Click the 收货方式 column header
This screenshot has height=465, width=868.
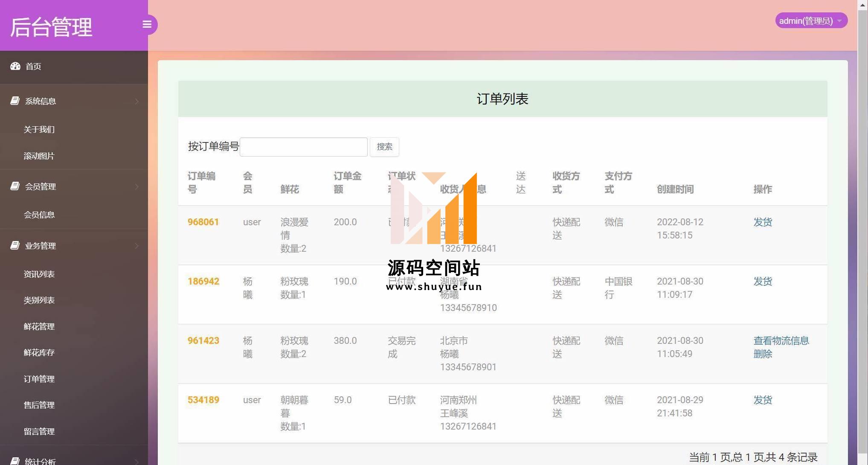pos(566,183)
